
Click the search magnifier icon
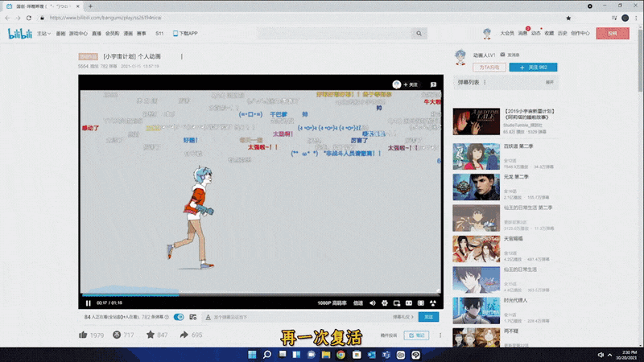click(x=419, y=33)
